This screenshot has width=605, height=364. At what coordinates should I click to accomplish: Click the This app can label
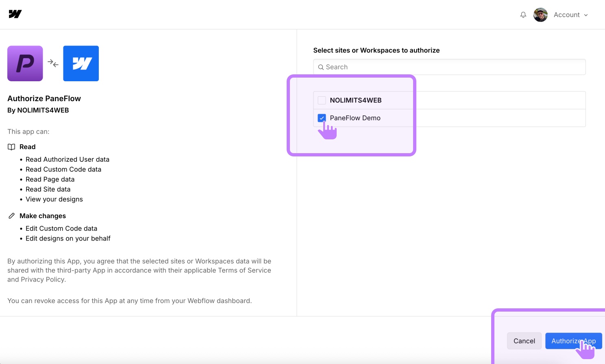pyautogui.click(x=28, y=132)
